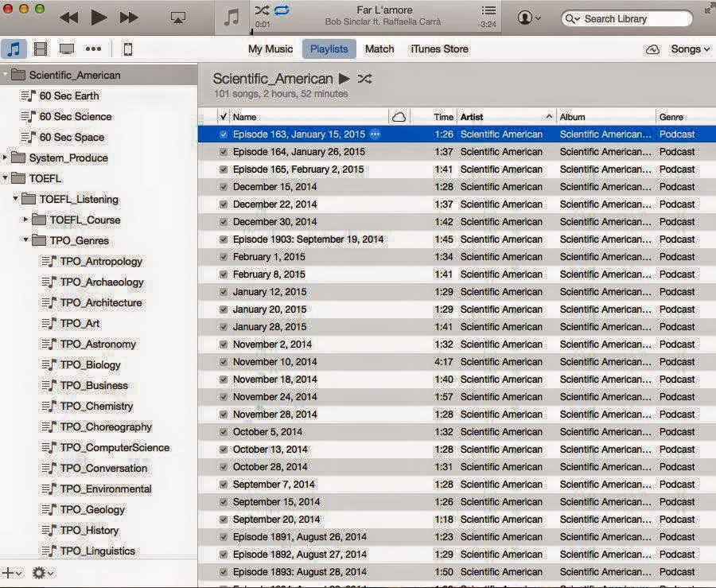Click the iCloud download icon near Songs

coord(652,49)
